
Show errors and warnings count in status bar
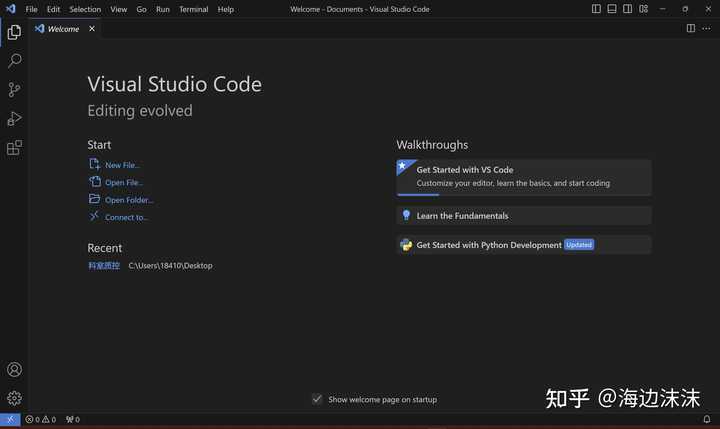coord(40,419)
